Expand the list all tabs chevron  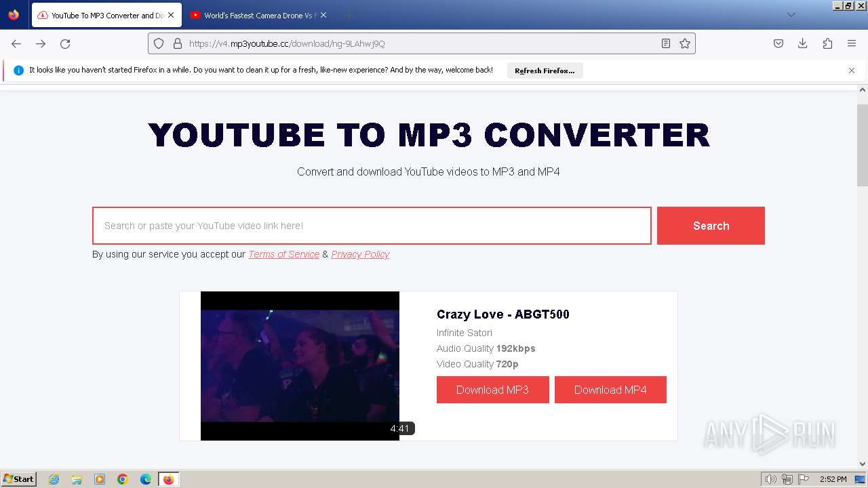(791, 15)
